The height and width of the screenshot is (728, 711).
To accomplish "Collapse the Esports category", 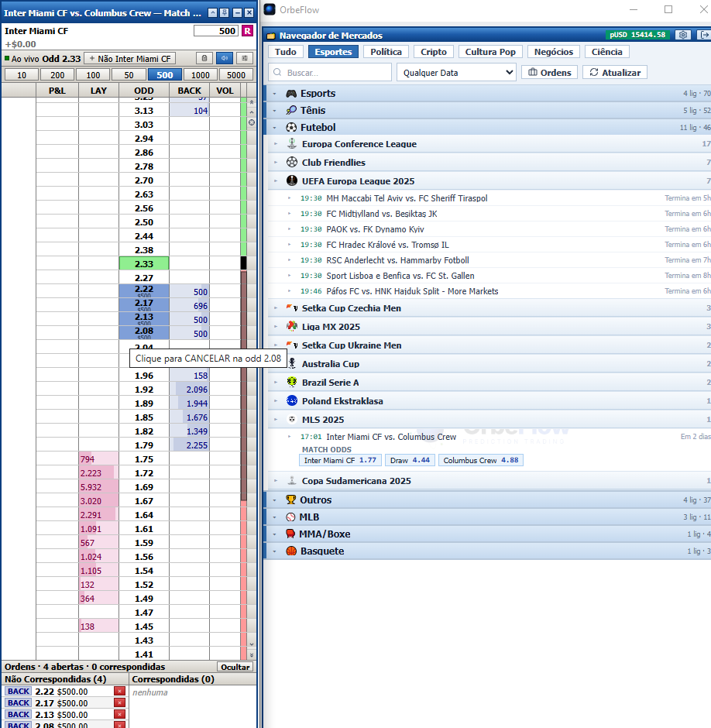I will coord(274,94).
